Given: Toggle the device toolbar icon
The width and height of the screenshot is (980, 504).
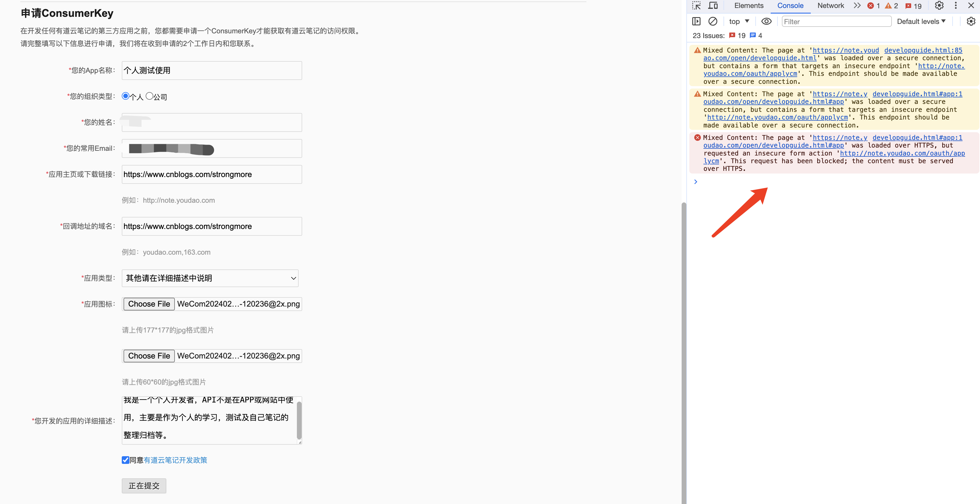Looking at the screenshot, I should tap(713, 6).
